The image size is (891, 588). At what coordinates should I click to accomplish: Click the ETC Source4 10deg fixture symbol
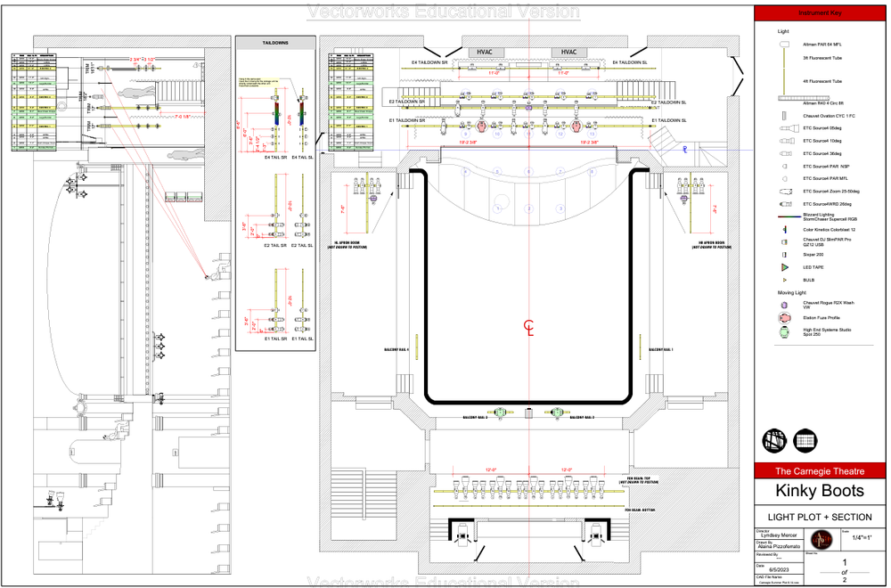(x=786, y=141)
